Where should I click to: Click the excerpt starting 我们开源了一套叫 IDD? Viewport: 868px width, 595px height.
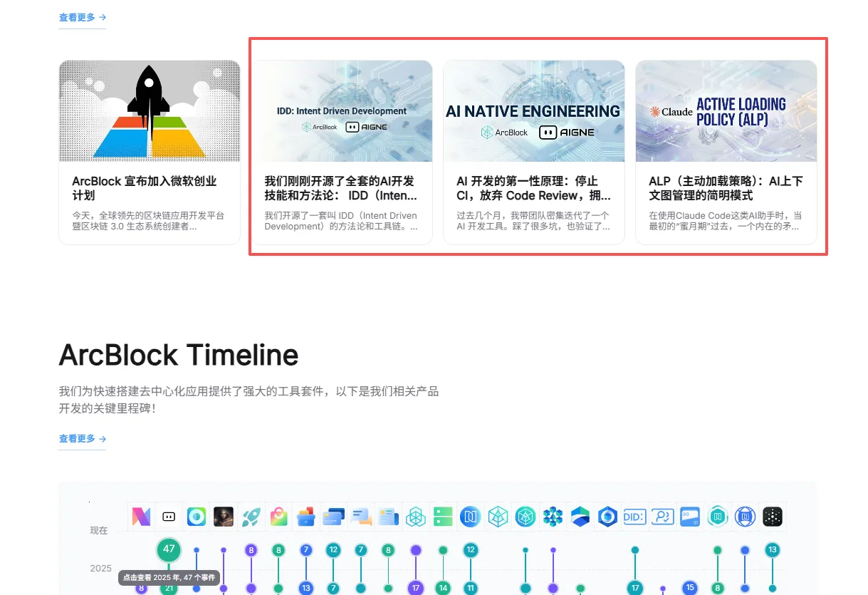341,221
